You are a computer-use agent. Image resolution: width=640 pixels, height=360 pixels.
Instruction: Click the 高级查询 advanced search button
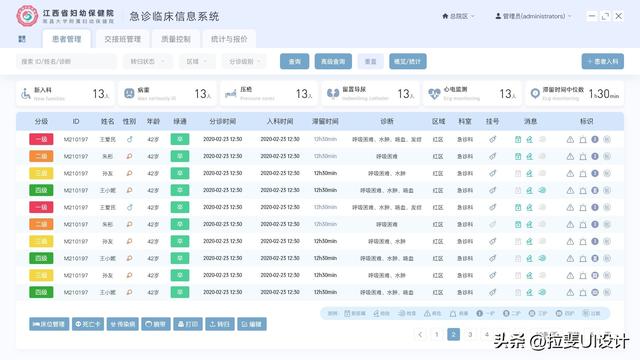333,62
